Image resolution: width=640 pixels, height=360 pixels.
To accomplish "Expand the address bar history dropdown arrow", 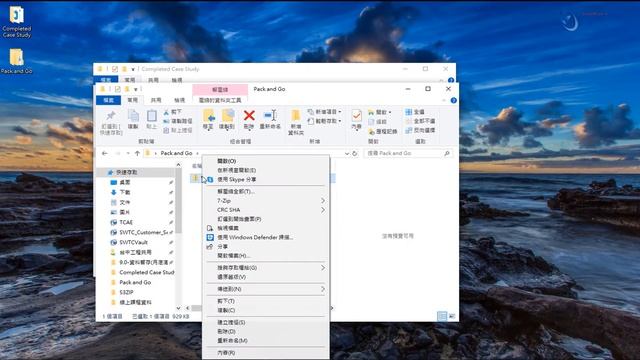I will 347,153.
